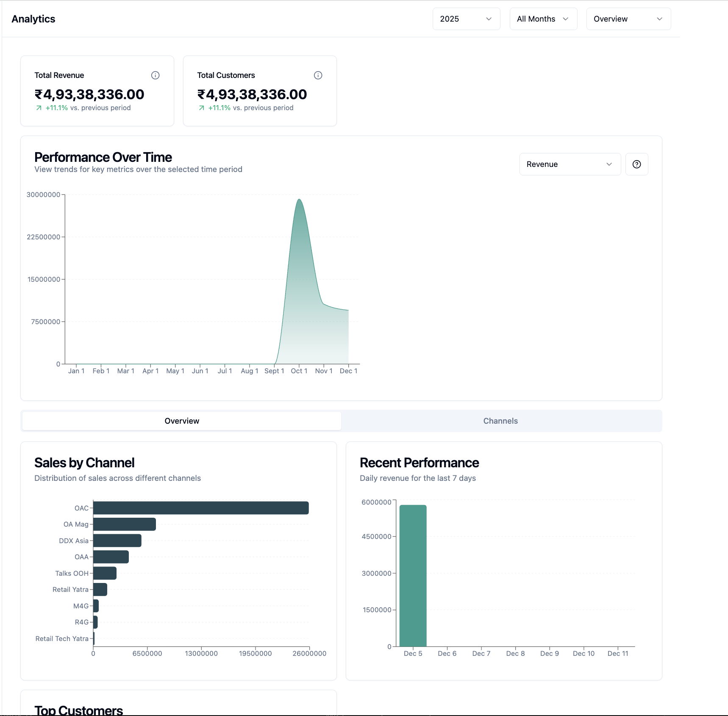The image size is (728, 716).
Task: Click the Analytics heading
Action: (33, 19)
